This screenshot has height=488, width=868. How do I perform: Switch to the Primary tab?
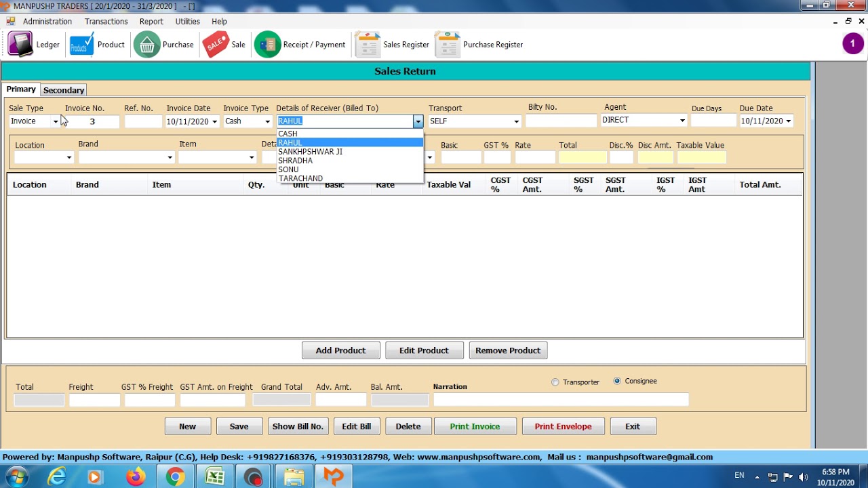[x=21, y=89]
